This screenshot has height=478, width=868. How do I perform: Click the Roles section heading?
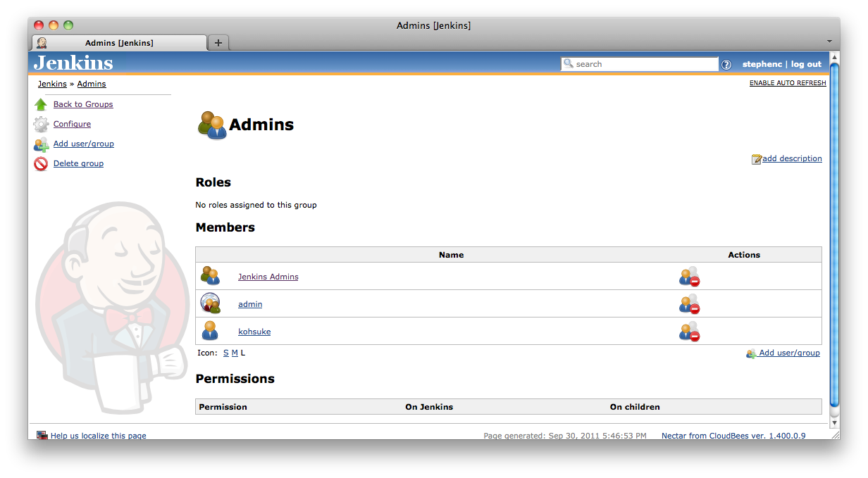(x=213, y=182)
